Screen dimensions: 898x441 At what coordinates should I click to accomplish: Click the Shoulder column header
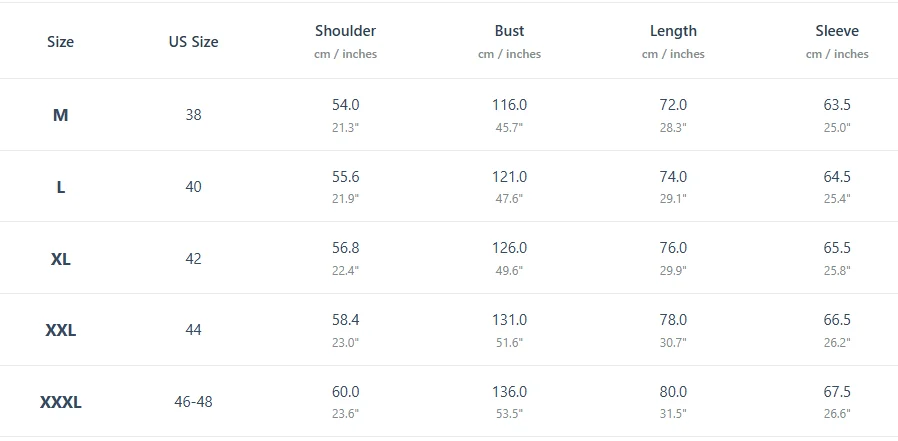pos(345,31)
